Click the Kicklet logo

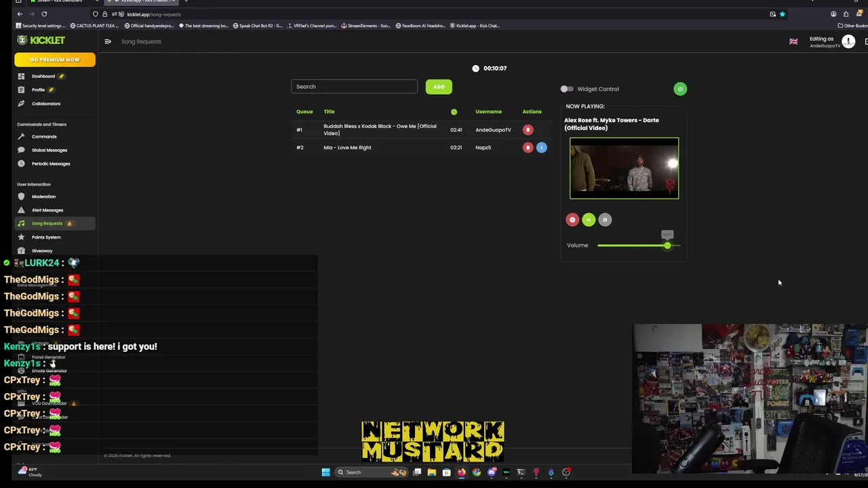[x=41, y=40]
